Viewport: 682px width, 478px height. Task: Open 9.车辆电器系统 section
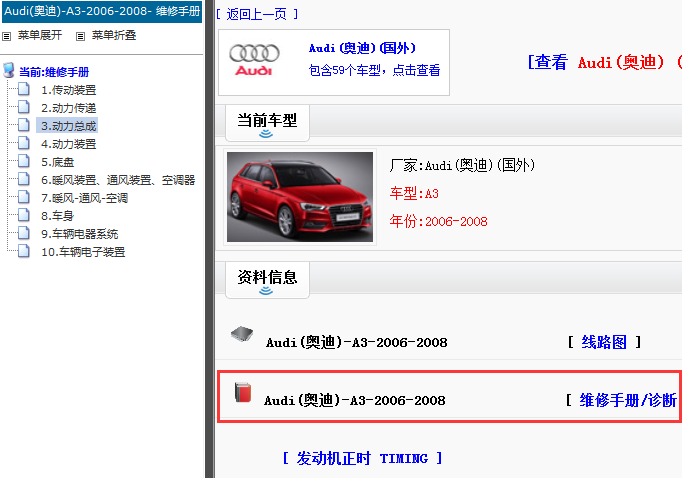79,234
